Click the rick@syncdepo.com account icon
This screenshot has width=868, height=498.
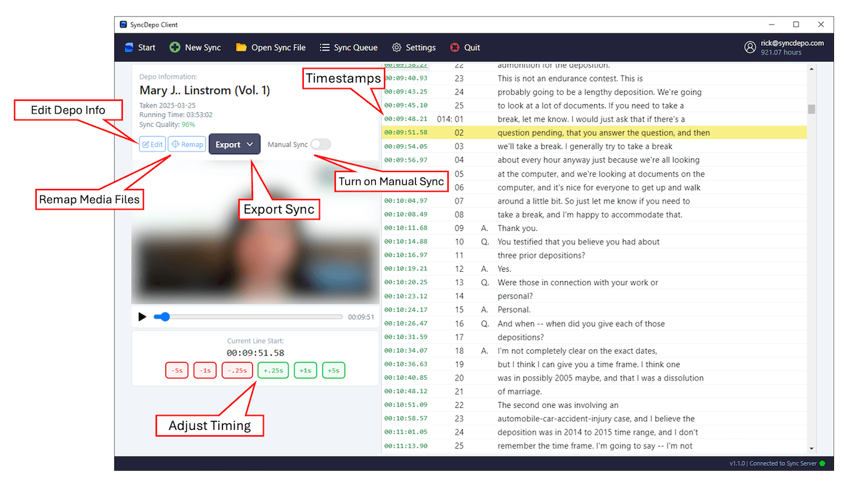(x=750, y=47)
